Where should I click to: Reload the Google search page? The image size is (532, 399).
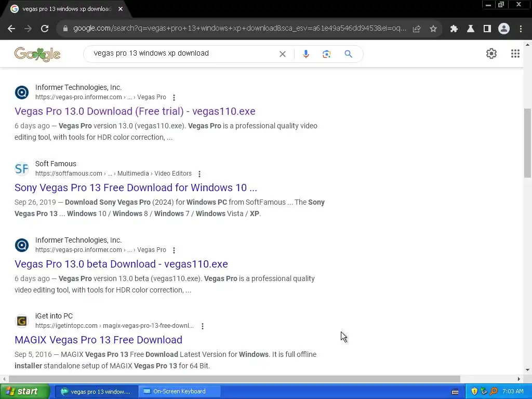point(45,29)
